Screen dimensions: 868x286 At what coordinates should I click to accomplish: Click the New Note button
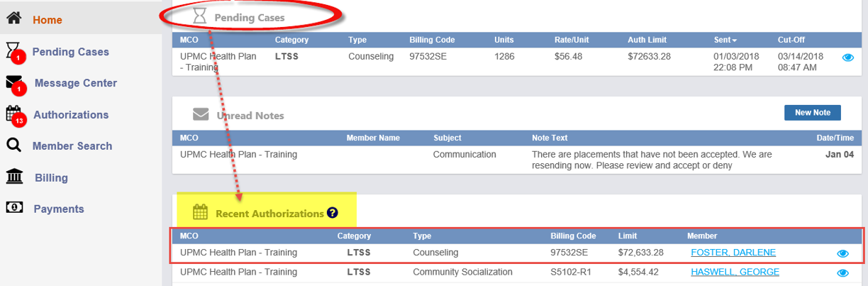(x=812, y=113)
